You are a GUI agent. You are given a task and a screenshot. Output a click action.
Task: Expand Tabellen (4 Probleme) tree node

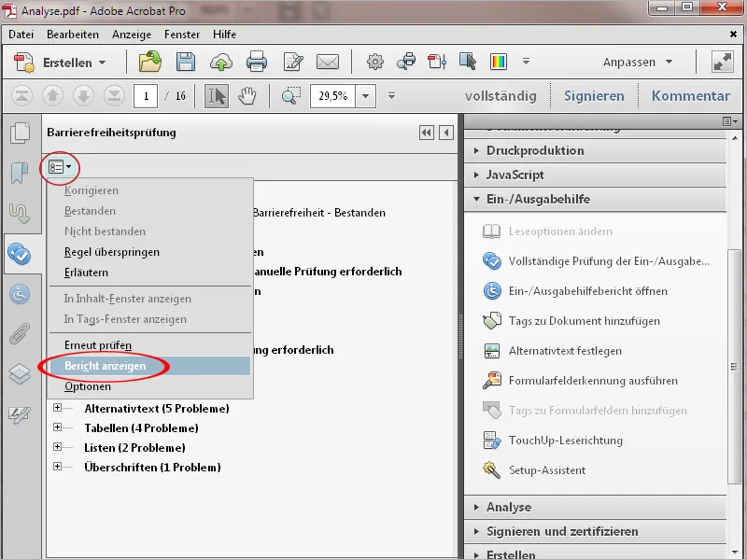(x=58, y=427)
